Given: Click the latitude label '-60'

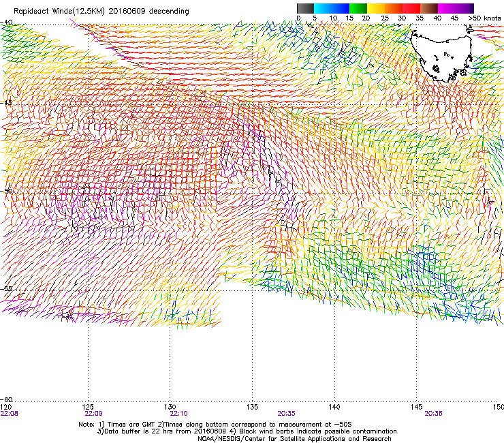Looking at the screenshot, I should pos(6,399).
